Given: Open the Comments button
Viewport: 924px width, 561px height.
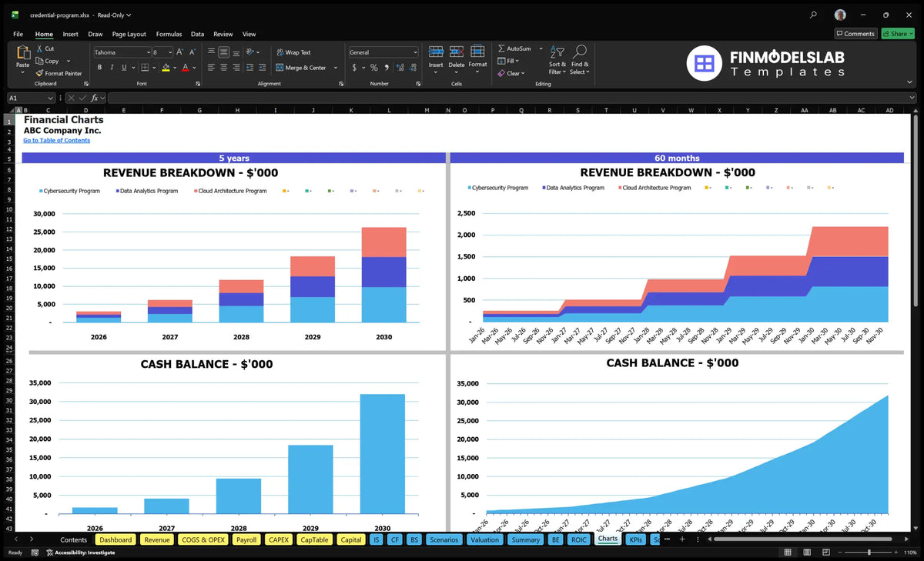Looking at the screenshot, I should pos(855,34).
